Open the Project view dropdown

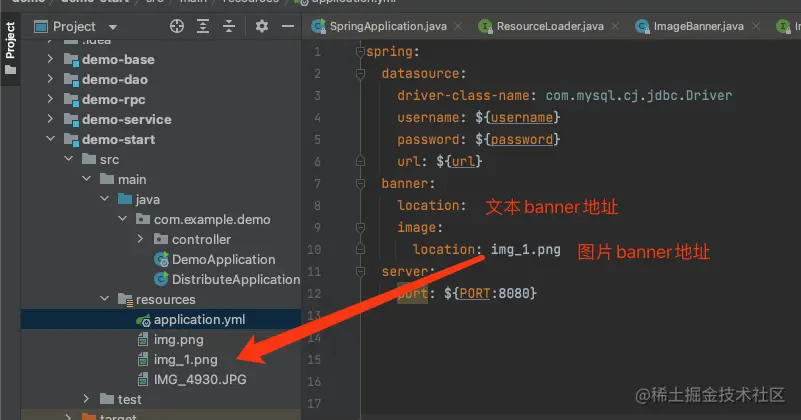coord(113,27)
